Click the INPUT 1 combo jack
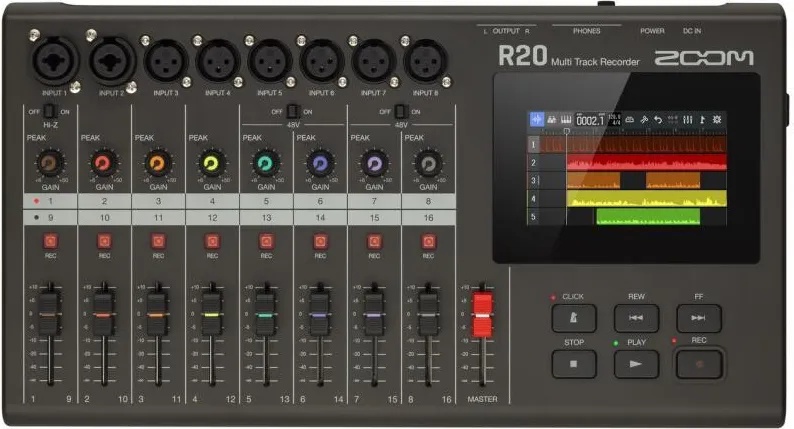 (54, 61)
